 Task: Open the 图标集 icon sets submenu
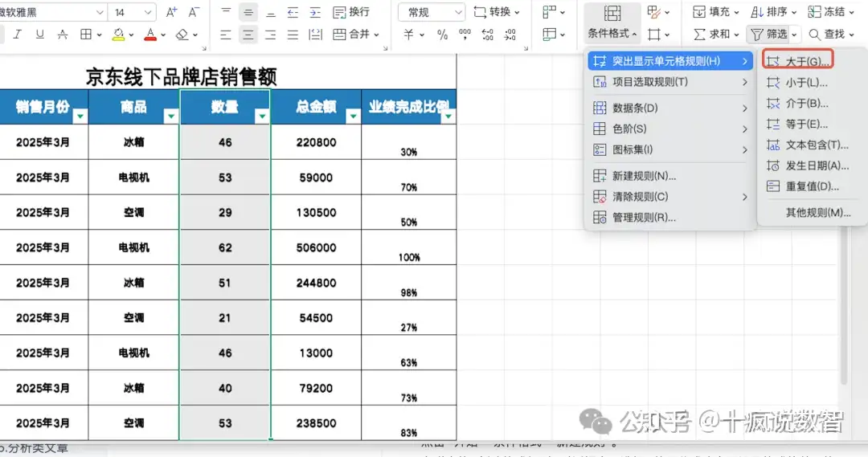(x=670, y=149)
